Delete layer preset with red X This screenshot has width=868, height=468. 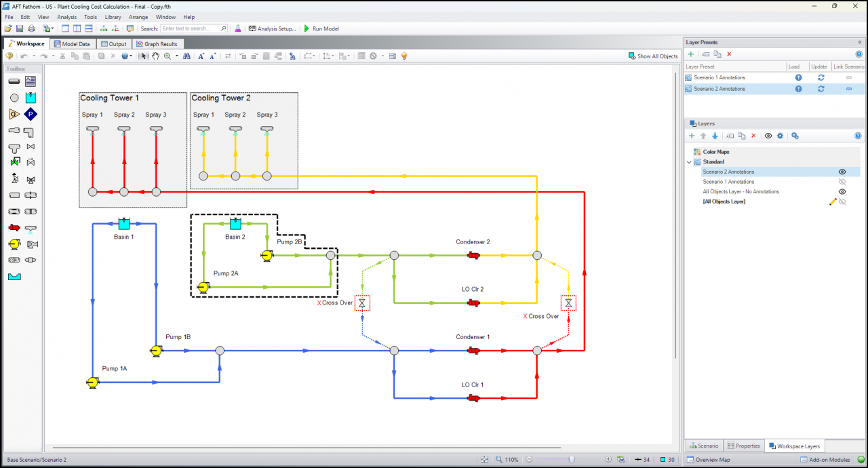pos(729,54)
